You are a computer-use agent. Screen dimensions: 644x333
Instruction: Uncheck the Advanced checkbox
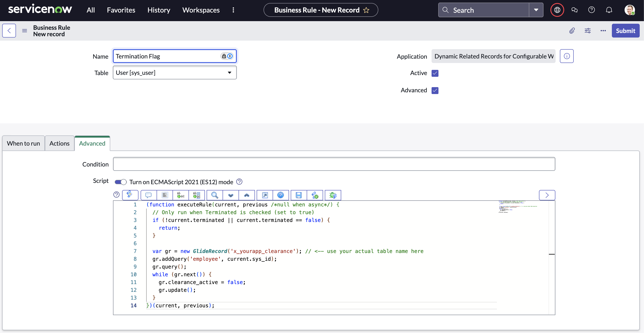point(435,90)
